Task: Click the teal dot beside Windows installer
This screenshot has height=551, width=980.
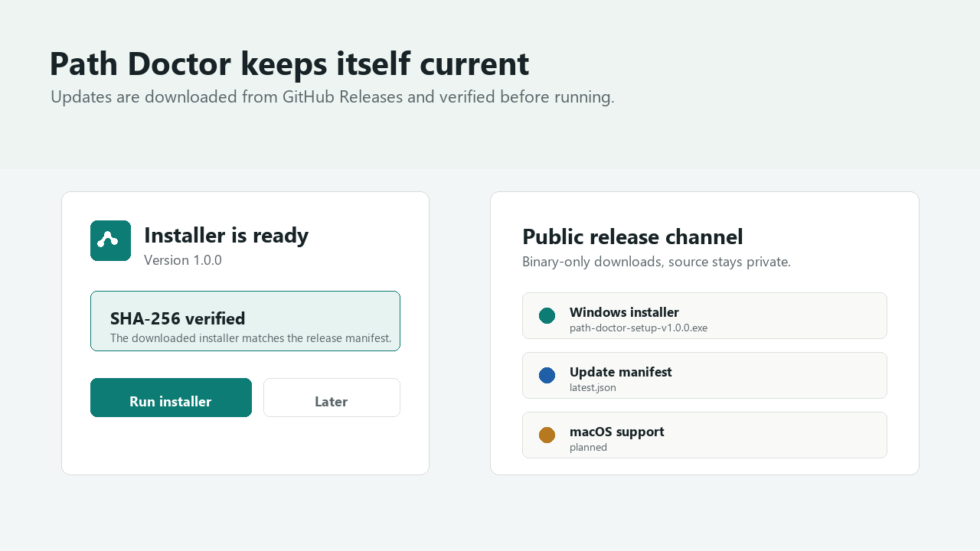Action: pyautogui.click(x=547, y=315)
